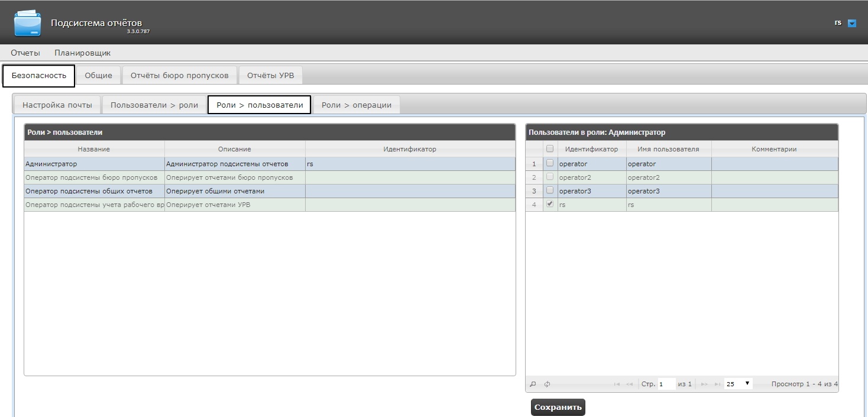Go to first page arrow icon
The image size is (868, 417).
617,384
